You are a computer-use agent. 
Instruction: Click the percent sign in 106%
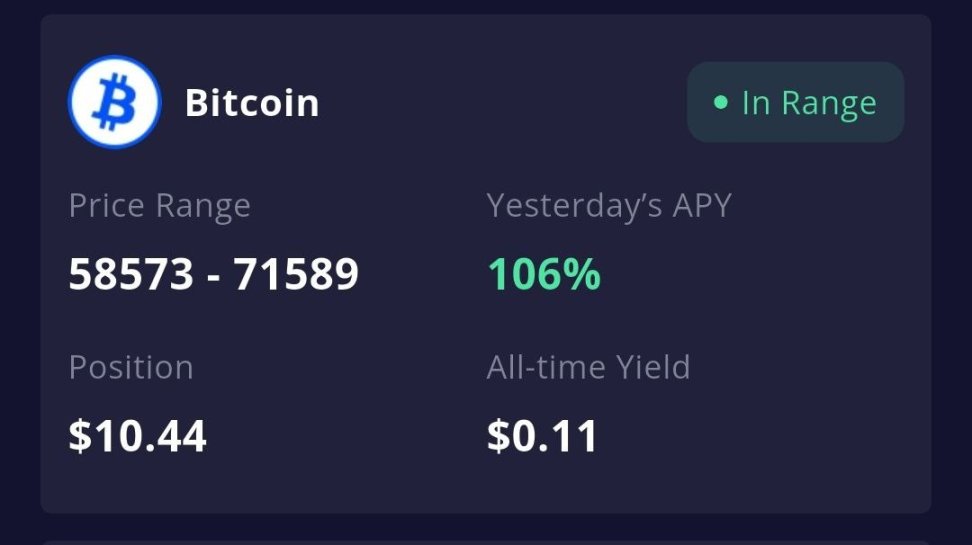click(x=584, y=274)
